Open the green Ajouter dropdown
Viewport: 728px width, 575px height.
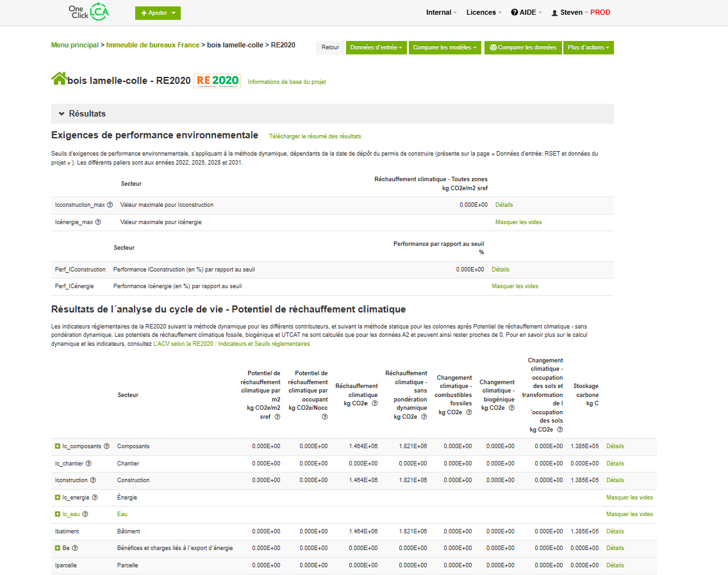tap(158, 13)
